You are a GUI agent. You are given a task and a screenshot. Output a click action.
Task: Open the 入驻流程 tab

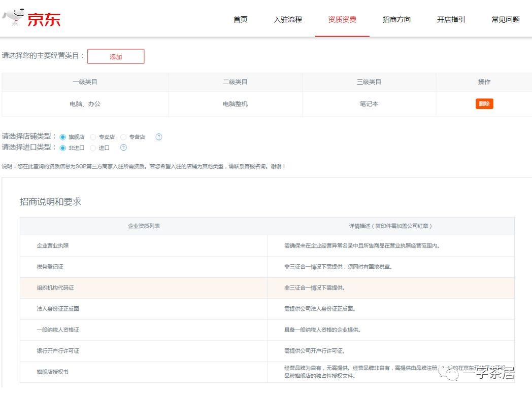click(288, 19)
